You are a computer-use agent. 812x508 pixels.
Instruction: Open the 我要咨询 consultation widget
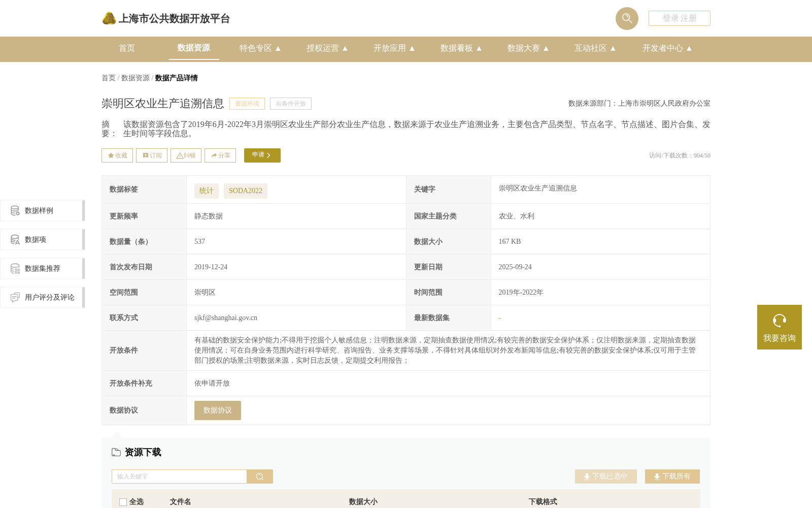(x=780, y=327)
